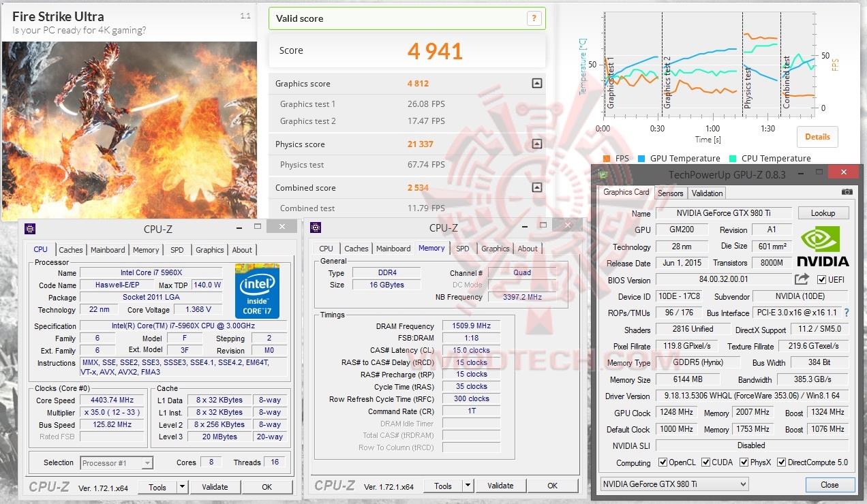The width and height of the screenshot is (867, 504).
Task: Maximize the left CPU-Z window
Action: (x=258, y=227)
